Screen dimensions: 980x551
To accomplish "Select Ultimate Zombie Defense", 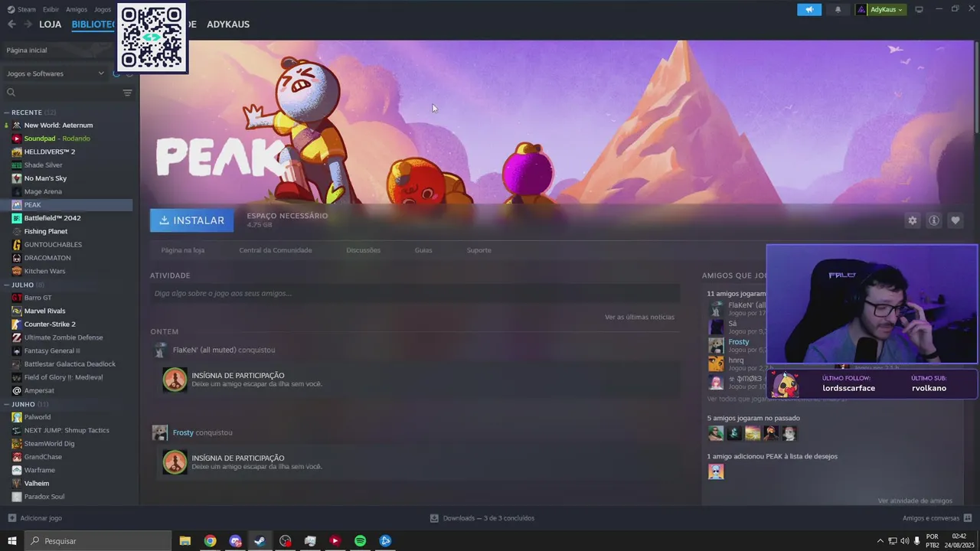I will click(64, 337).
